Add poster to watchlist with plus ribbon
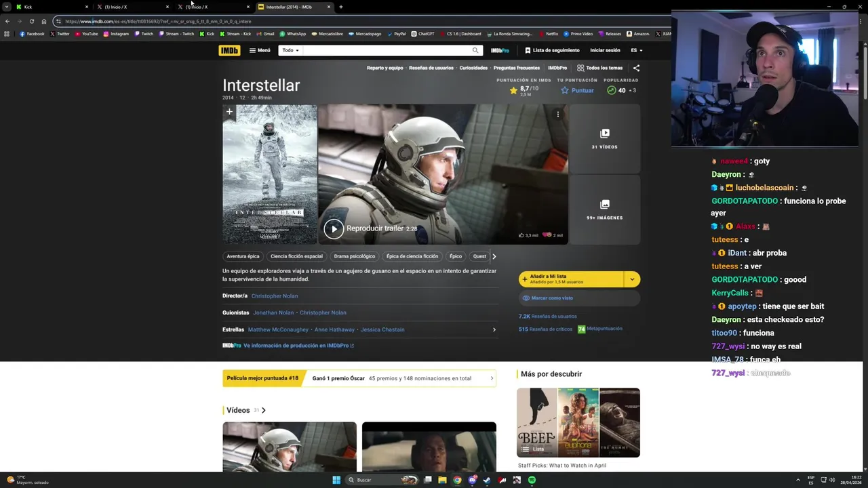Screen dimensions: 868x488 coord(229,112)
